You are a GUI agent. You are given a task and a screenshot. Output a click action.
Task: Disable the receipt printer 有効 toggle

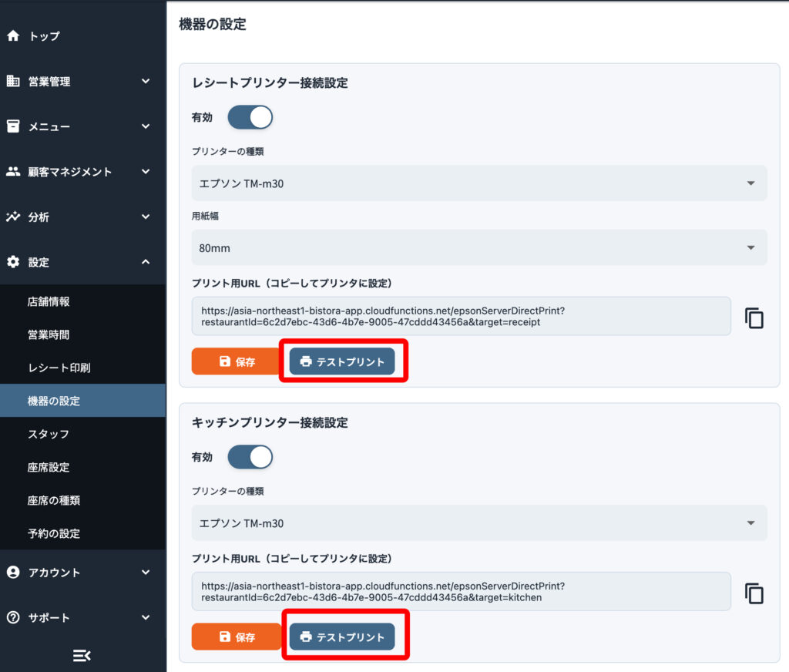click(250, 117)
